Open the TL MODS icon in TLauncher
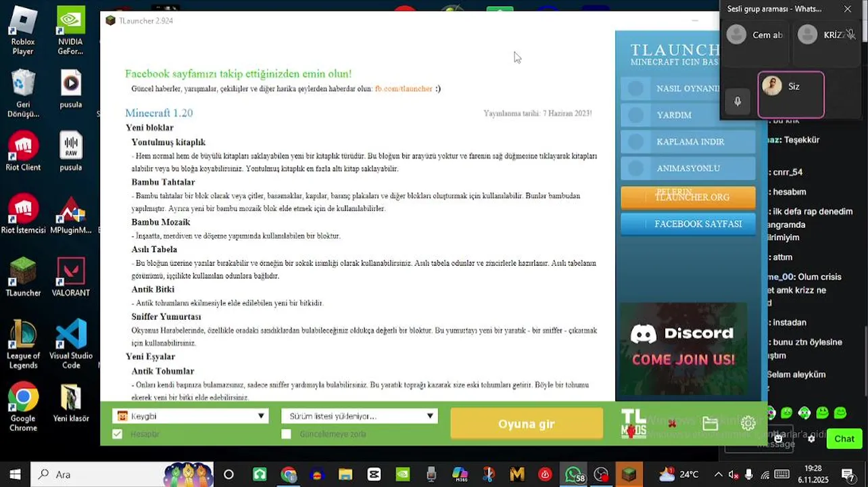868x487 pixels. tap(633, 423)
